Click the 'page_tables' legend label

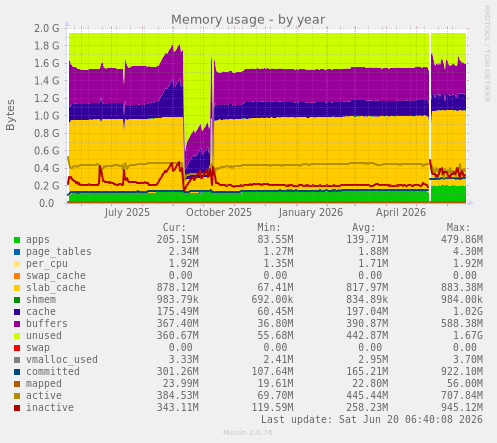59,252
